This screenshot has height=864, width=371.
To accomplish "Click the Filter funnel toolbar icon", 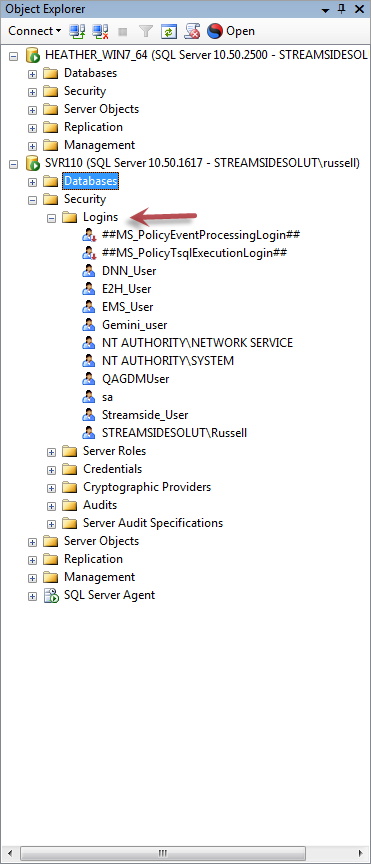I will [146, 31].
